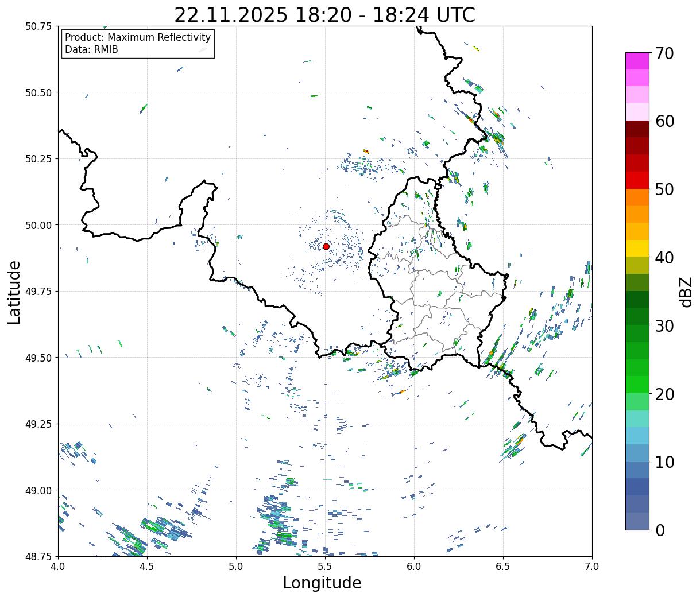Image resolution: width=700 pixels, height=597 pixels.
Task: Select the 'Data: RMIB' legend text
Action: coord(91,49)
